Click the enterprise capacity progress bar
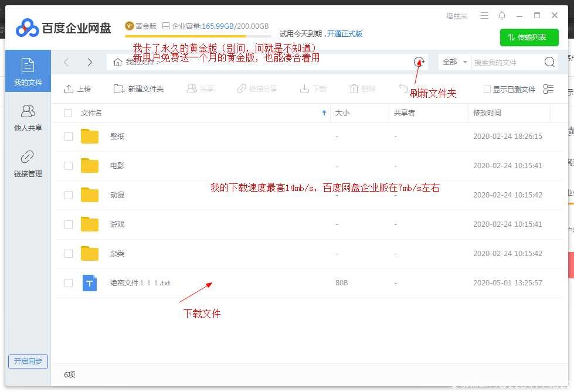 coord(198,36)
